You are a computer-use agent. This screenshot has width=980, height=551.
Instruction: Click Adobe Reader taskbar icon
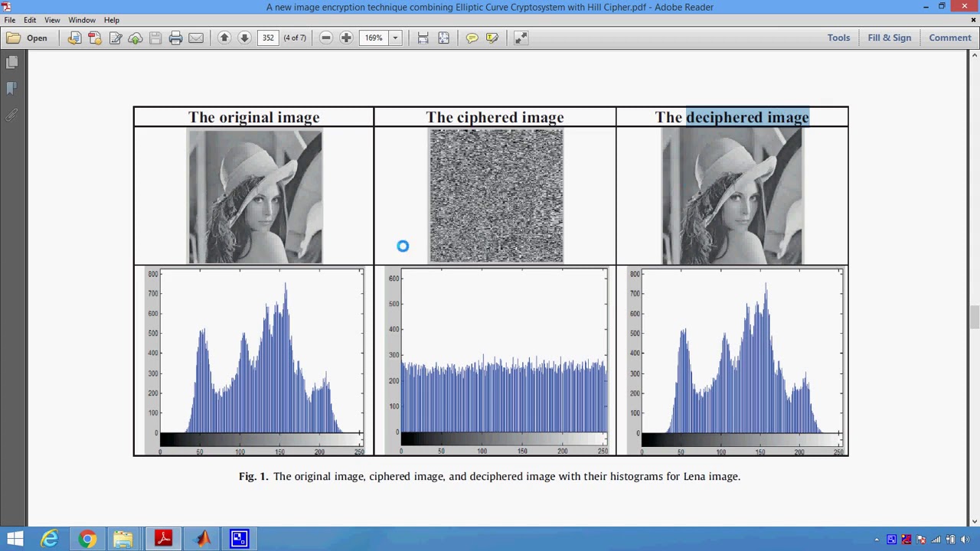(163, 540)
